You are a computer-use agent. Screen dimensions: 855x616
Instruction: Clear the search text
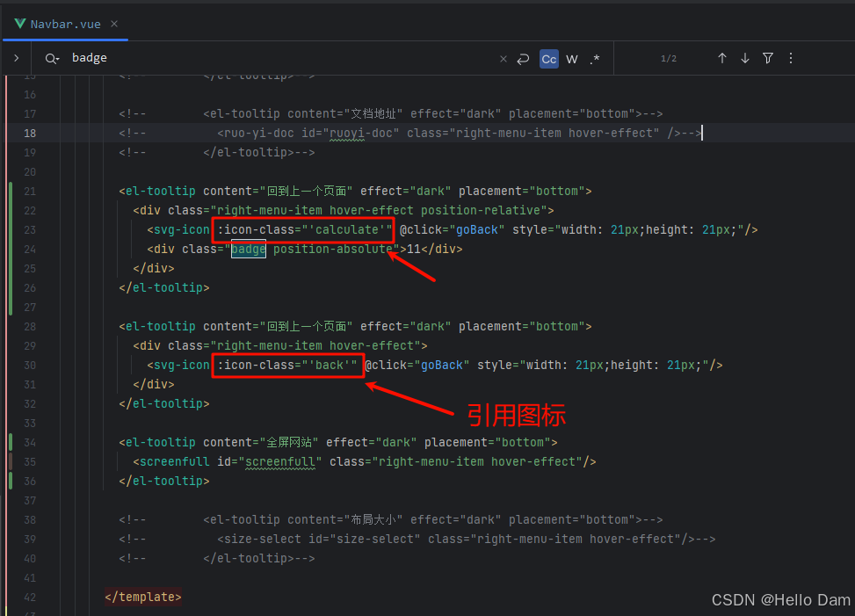tap(504, 59)
